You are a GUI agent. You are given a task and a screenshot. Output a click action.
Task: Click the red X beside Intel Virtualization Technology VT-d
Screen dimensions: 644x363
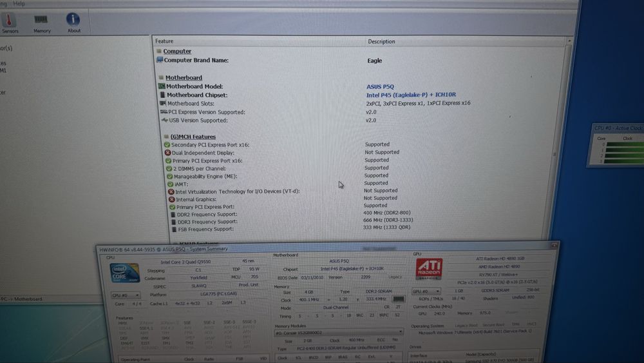coord(171,191)
